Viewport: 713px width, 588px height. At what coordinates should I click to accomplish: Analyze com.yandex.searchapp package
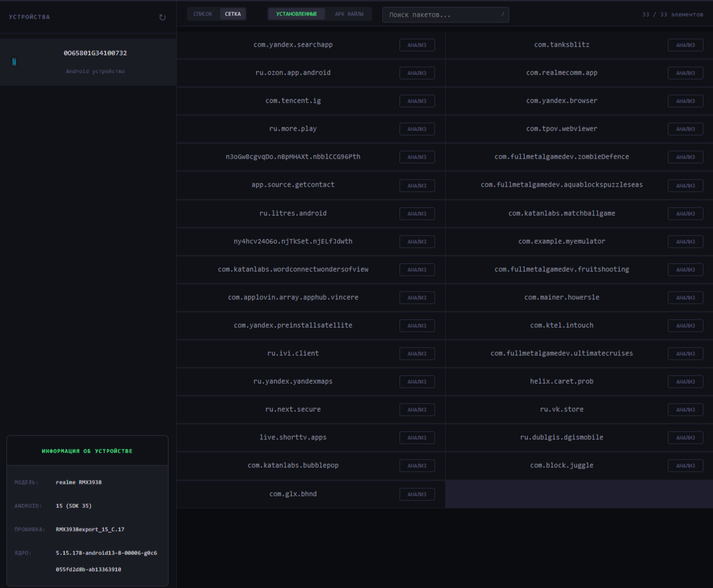point(417,45)
